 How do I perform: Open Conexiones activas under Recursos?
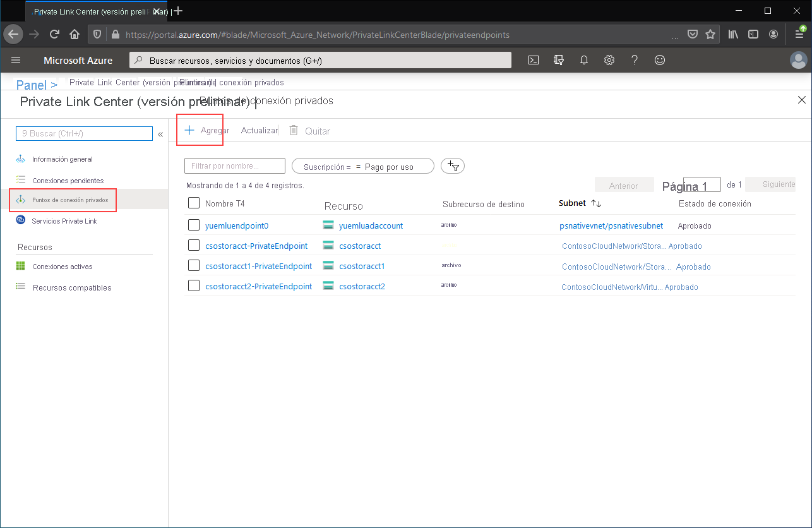[63, 267]
